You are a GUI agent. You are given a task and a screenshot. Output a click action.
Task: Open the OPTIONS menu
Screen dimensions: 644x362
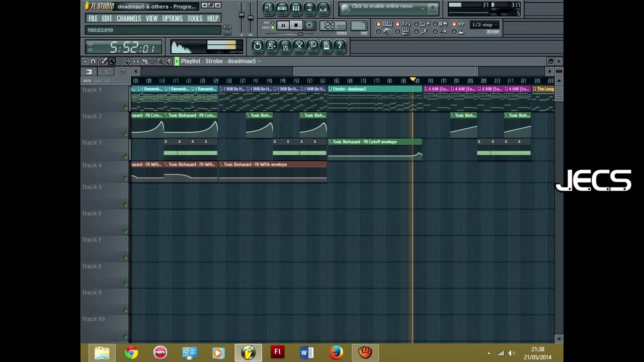pyautogui.click(x=172, y=19)
